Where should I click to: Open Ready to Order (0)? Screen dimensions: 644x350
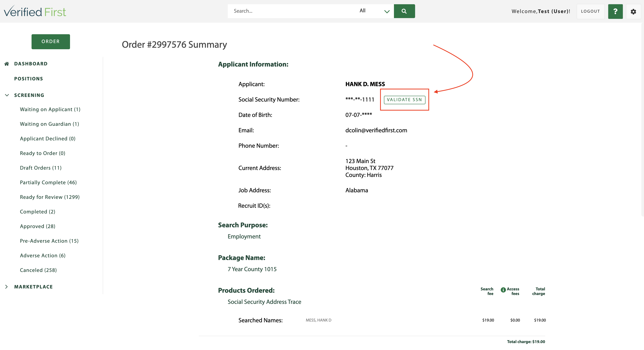(43, 153)
